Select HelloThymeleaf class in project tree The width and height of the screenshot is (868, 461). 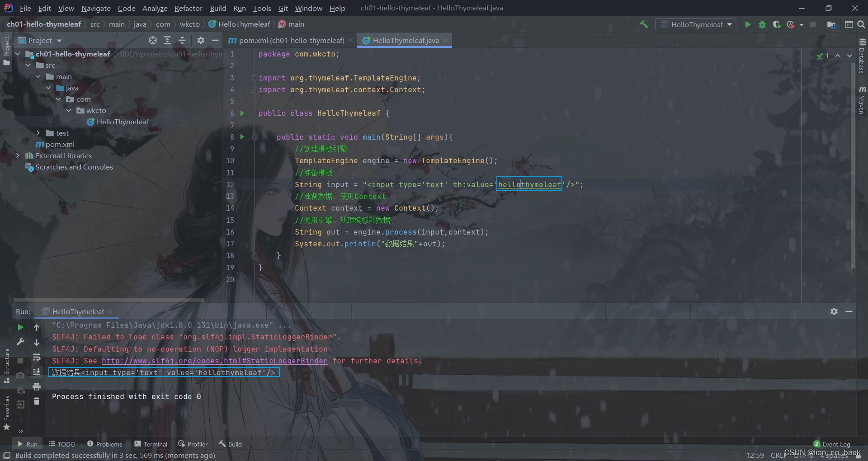118,122
